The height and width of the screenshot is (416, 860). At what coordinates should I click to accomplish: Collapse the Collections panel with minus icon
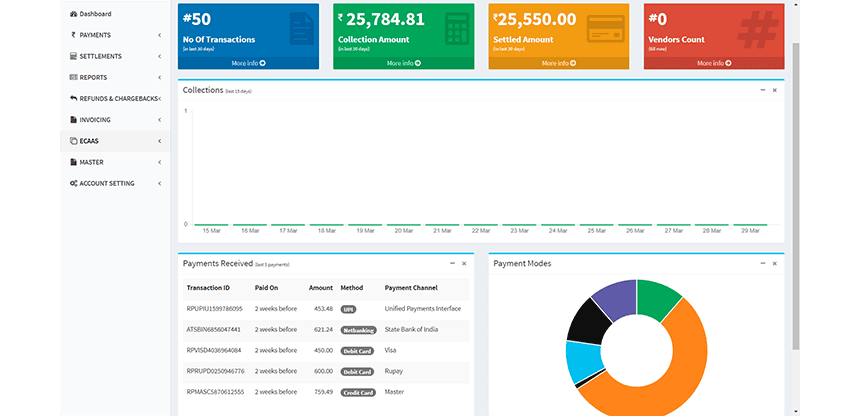click(762, 89)
